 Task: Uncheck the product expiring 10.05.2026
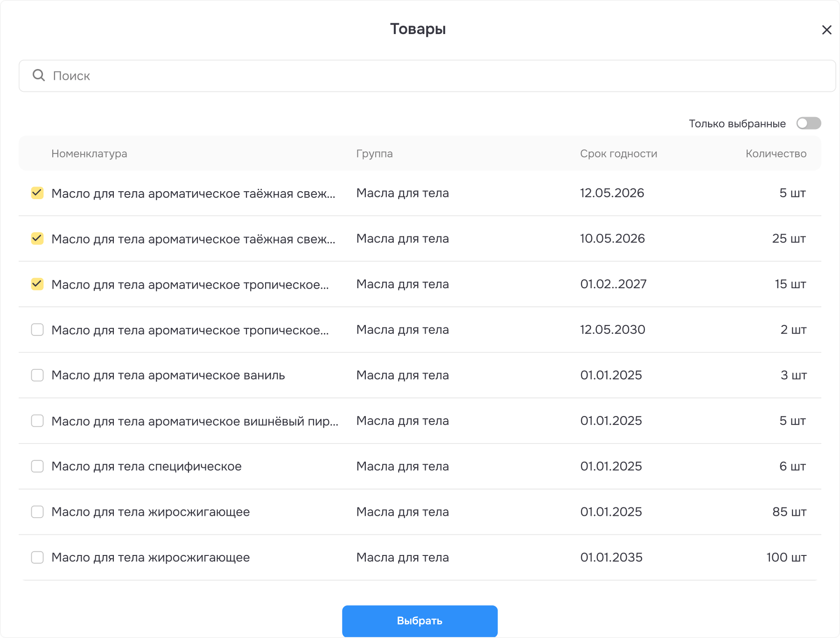(x=37, y=239)
